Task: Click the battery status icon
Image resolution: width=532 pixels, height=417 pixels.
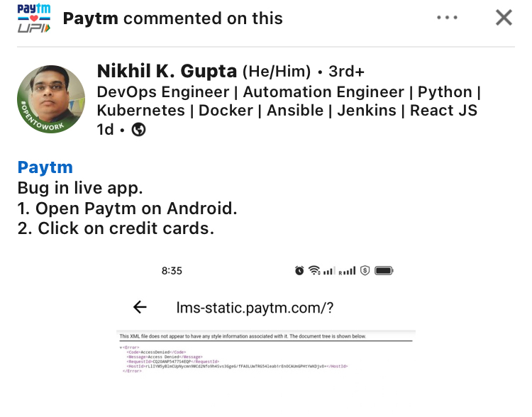Action: (384, 271)
